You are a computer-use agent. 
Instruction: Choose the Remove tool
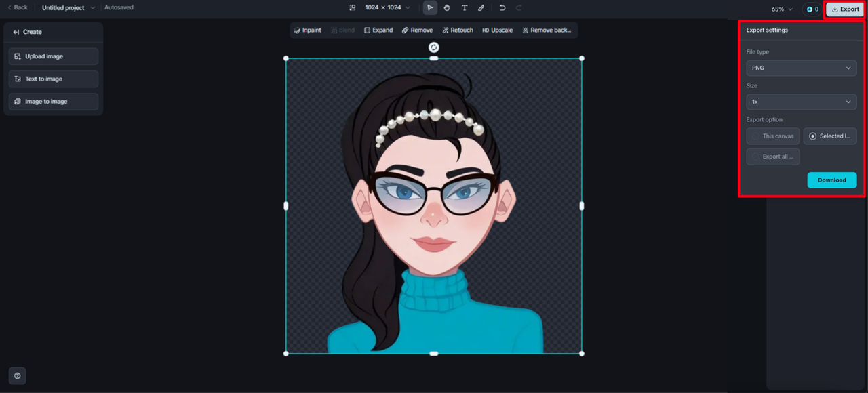[x=417, y=30]
